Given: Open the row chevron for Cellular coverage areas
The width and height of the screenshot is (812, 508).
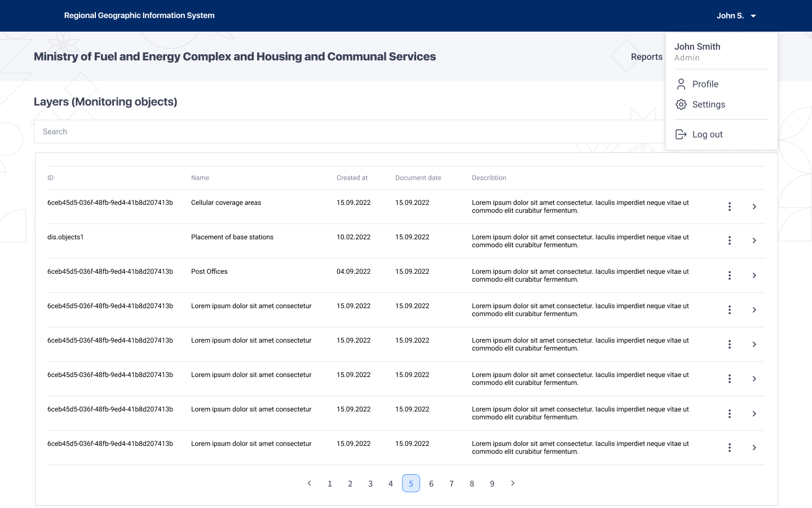Looking at the screenshot, I should 754,207.
